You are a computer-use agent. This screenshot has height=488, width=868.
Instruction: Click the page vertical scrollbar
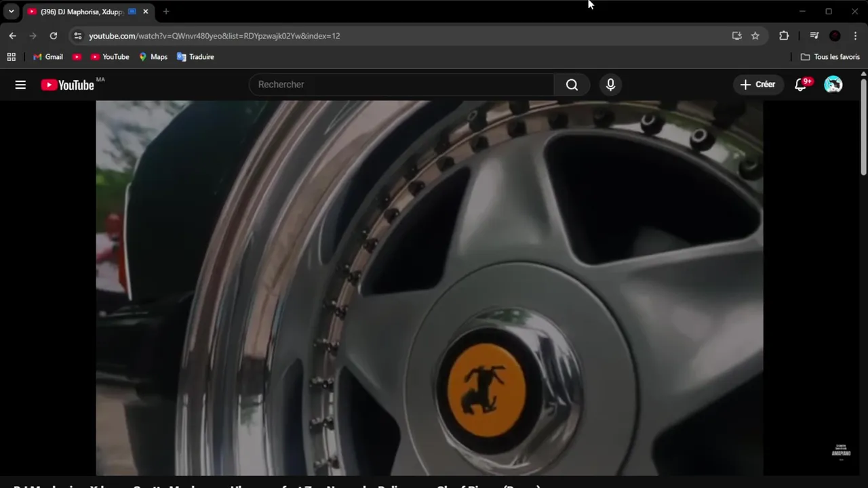coord(863,127)
